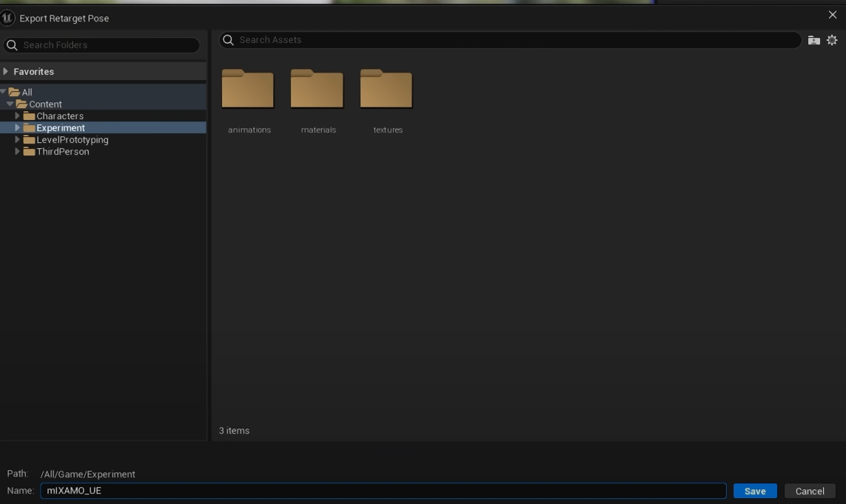This screenshot has height=504, width=846.
Task: Click the Favorites header label
Action: 33,71
